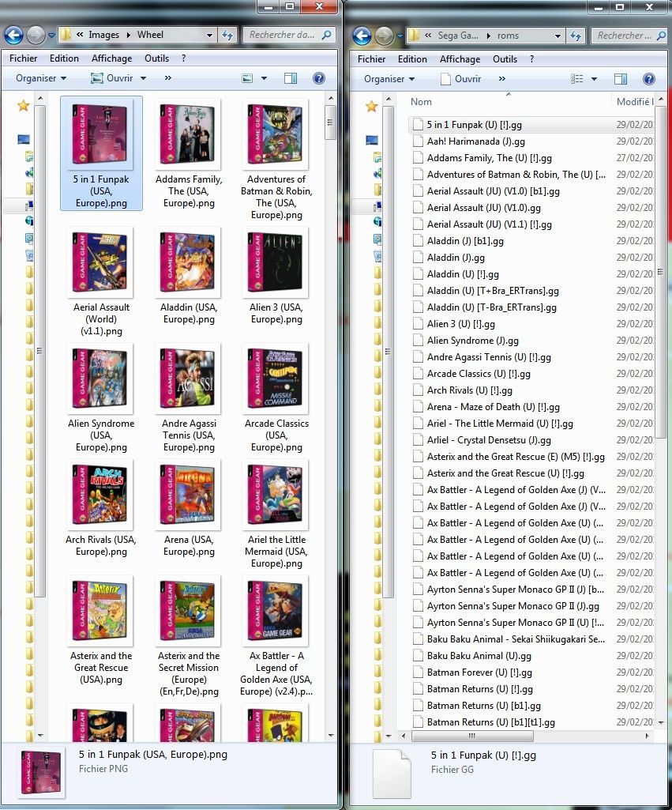Open Affichage menu in Wheel window
This screenshot has width=672, height=810.
pyautogui.click(x=111, y=58)
